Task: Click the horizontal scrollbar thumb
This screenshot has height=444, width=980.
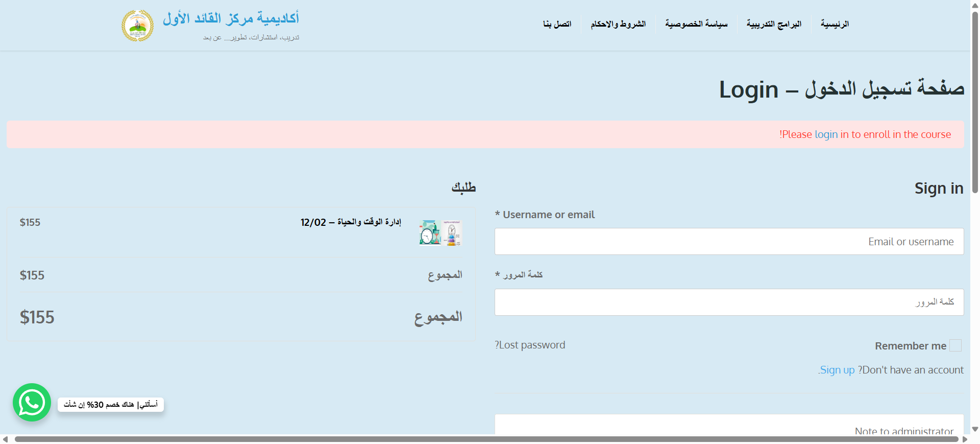Action: (486, 439)
